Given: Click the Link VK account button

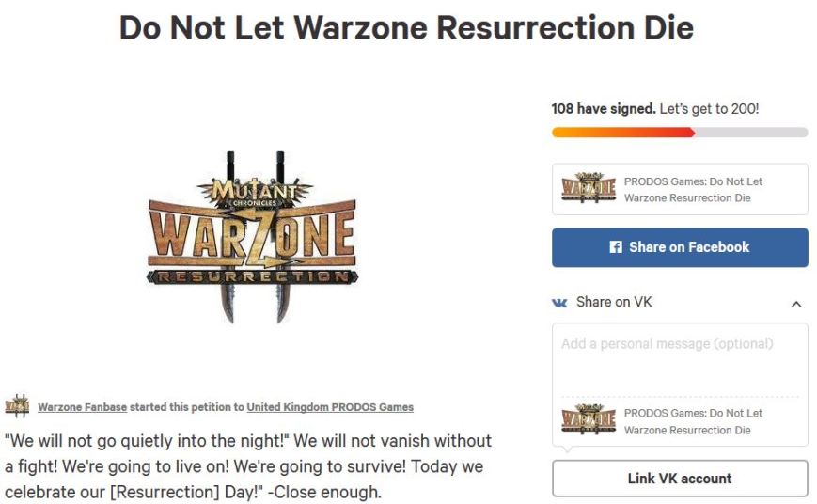Looking at the screenshot, I should point(680,479).
